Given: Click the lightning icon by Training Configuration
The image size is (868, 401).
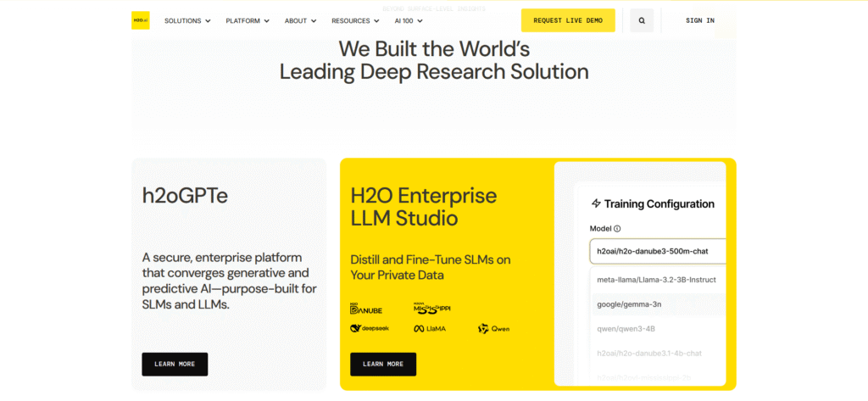Looking at the screenshot, I should tap(596, 203).
